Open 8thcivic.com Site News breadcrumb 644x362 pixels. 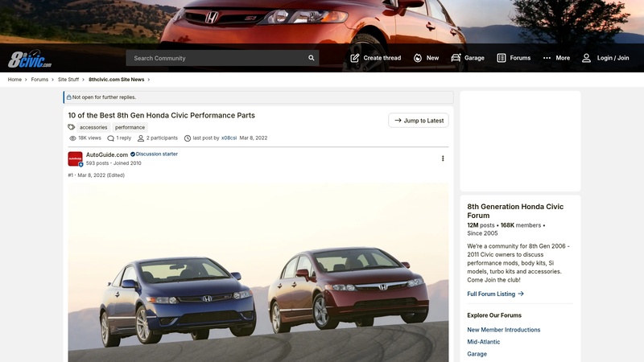[x=116, y=80]
